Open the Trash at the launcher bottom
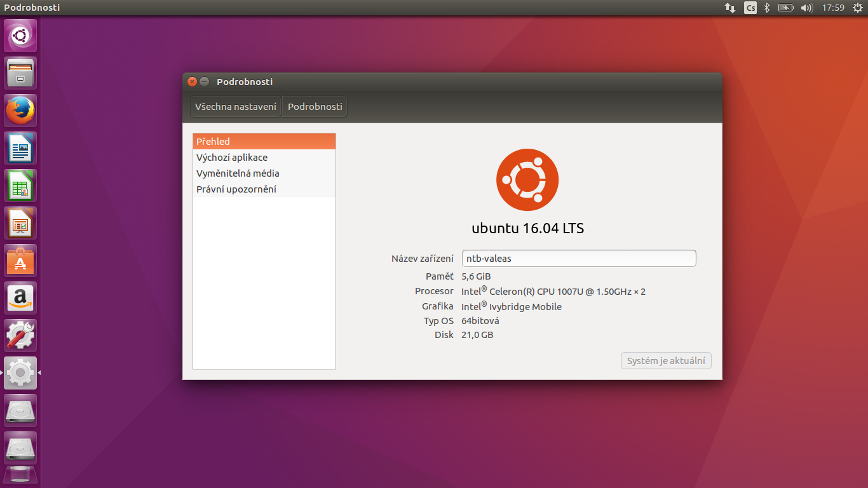Screen dimensions: 868x488 click(x=20, y=475)
